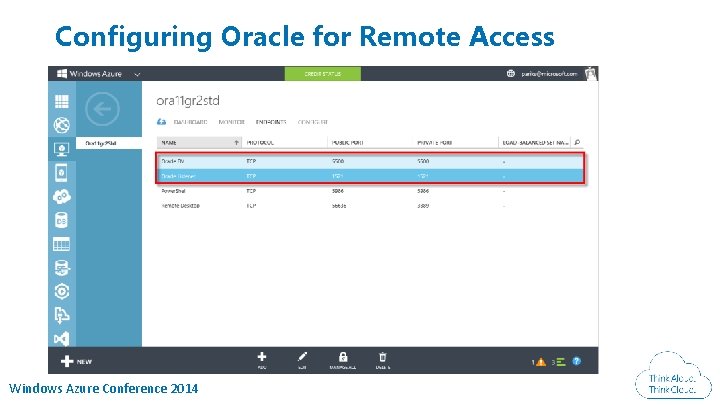Viewport: 720px width, 405px height.
Task: Select Virtual Machines monitor icon in sidebar
Action: click(62, 149)
